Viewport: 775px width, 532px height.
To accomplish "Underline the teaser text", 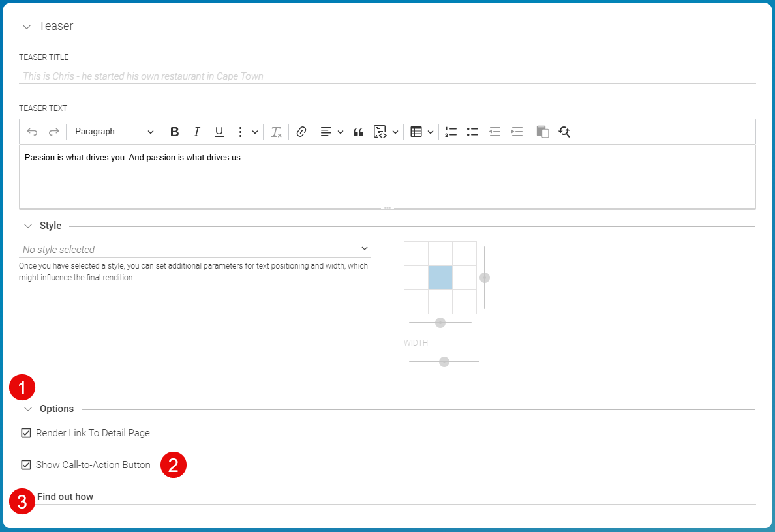I will click(219, 131).
